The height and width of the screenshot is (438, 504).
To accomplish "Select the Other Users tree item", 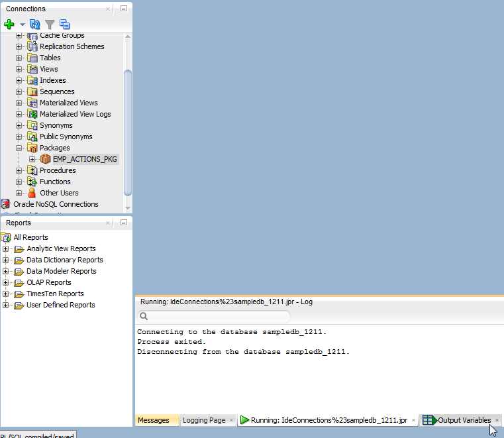I will pos(59,193).
